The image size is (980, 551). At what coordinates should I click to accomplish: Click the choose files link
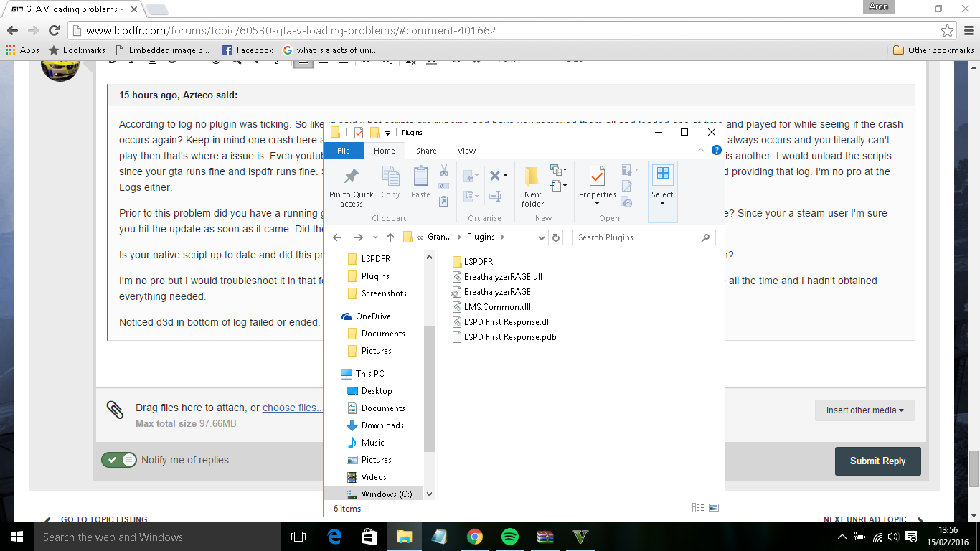tap(292, 408)
